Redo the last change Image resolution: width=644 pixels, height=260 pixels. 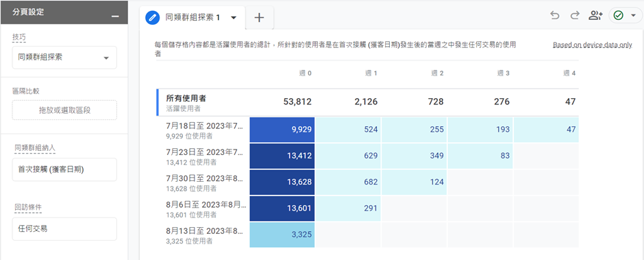575,15
